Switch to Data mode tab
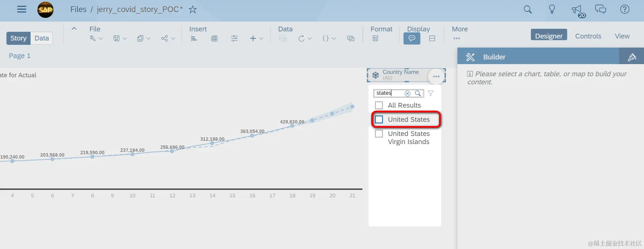Image resolution: width=644 pixels, height=249 pixels. (42, 38)
